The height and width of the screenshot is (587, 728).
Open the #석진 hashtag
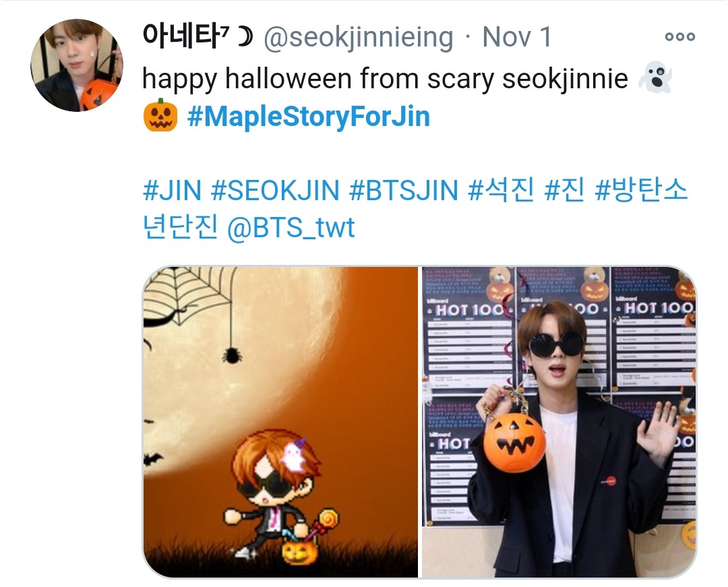502,190
